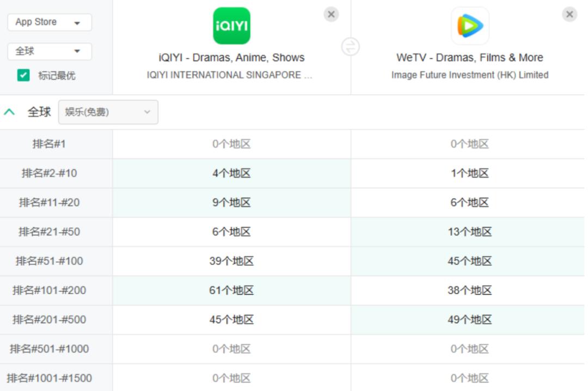Click the 全球 section heading text
Viewport: 588px width, 391px height.
tap(39, 112)
